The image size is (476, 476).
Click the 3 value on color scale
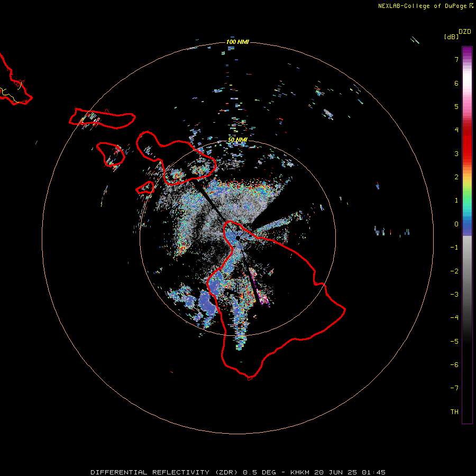pyautogui.click(x=456, y=153)
